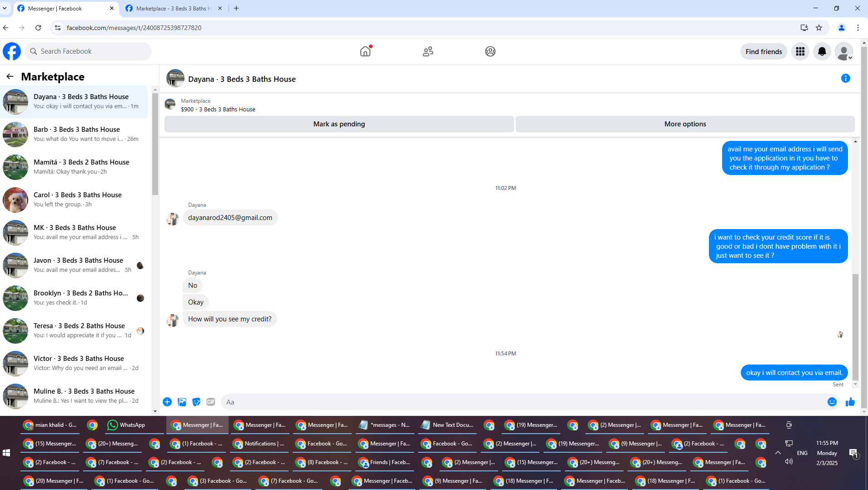Viewport: 868px width, 490px height.
Task: Open the GIF picker
Action: [x=211, y=402]
